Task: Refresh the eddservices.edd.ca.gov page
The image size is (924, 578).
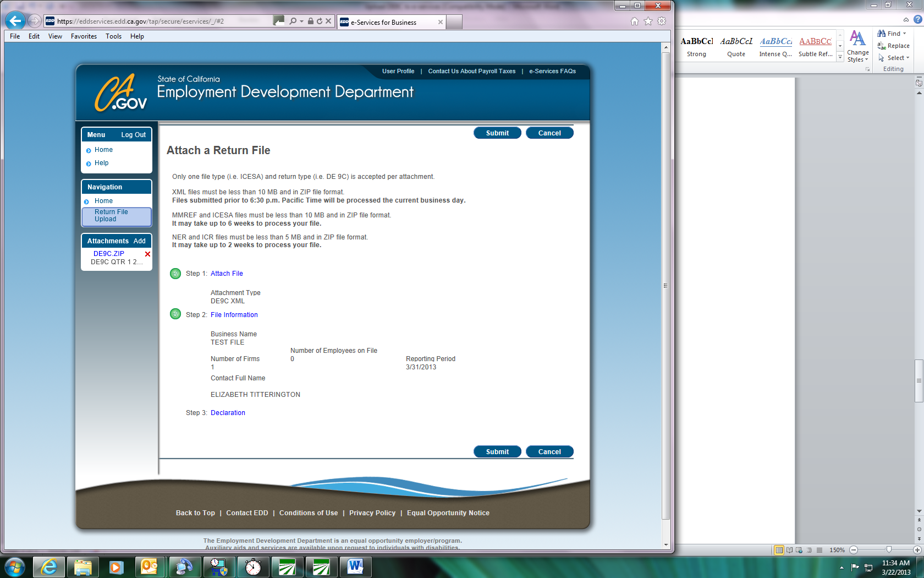Action: [x=320, y=20]
